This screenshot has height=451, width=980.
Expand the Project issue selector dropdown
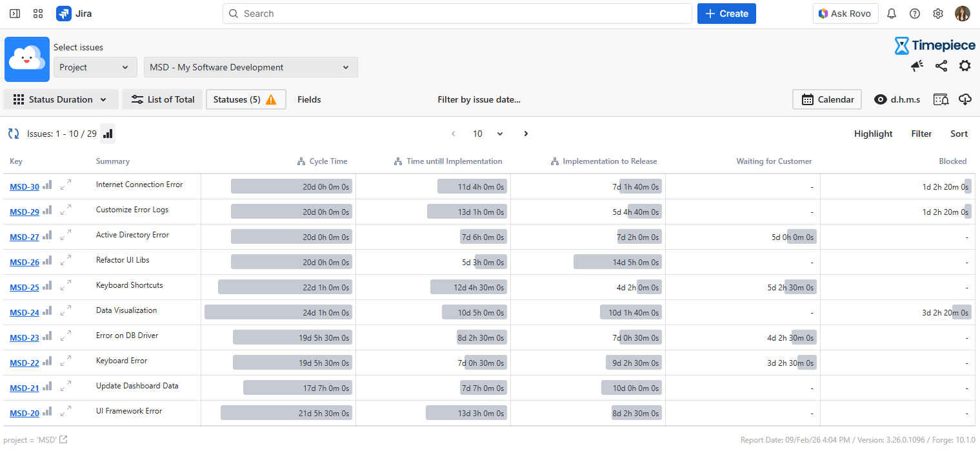coord(95,67)
